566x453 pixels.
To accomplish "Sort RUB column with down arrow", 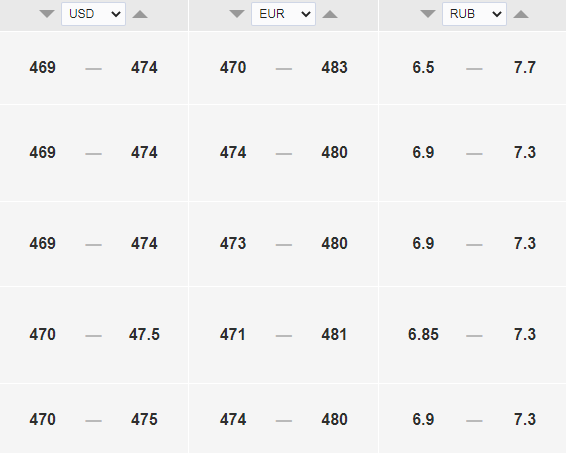I will coord(428,14).
